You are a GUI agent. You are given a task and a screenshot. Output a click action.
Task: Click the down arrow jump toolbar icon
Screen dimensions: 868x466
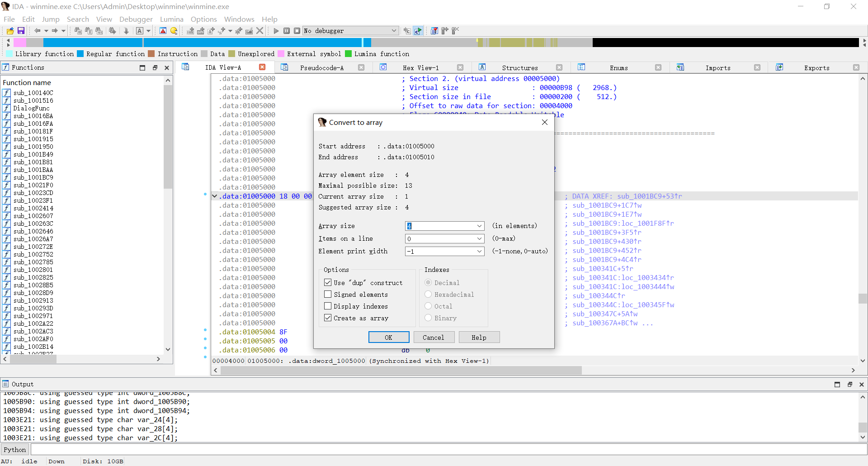[x=126, y=31]
